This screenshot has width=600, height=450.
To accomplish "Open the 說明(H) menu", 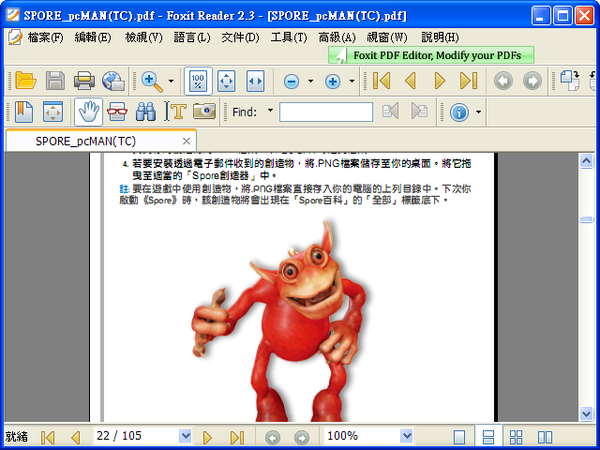I will (440, 37).
